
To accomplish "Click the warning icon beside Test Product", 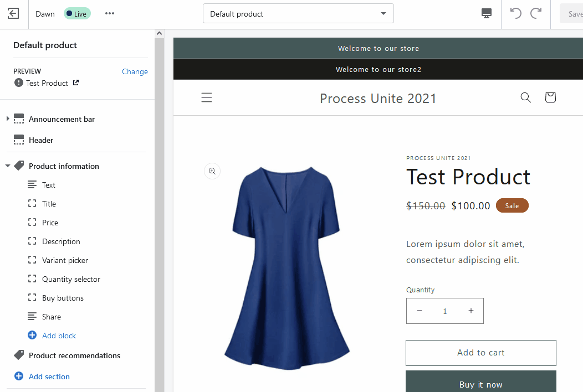I will [x=19, y=82].
